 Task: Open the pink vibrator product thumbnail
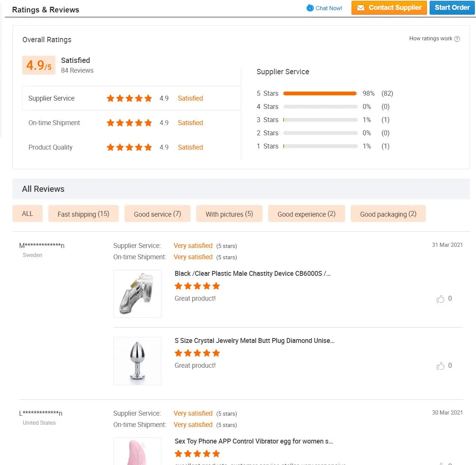point(137,452)
